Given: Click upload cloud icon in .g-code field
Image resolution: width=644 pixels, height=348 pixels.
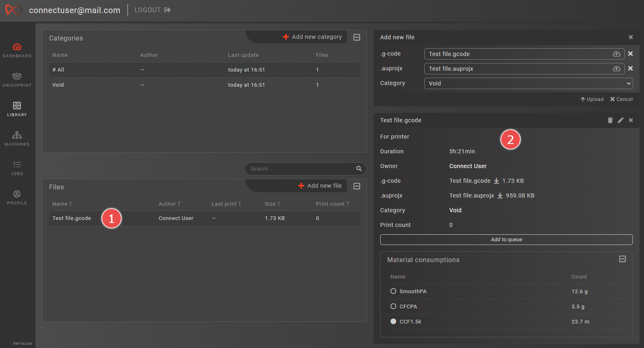Looking at the screenshot, I should tap(617, 54).
